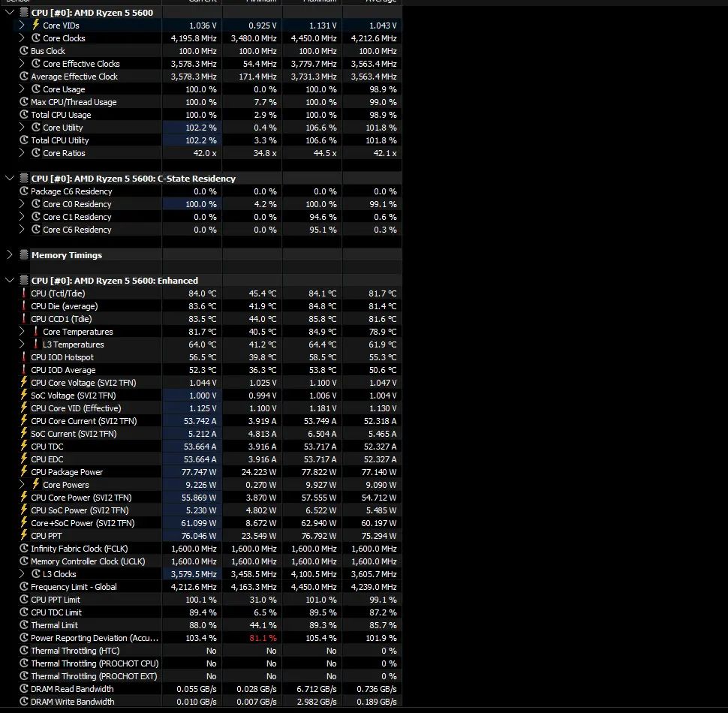Click the clock icon beside Average Effective Clock

click(24, 76)
